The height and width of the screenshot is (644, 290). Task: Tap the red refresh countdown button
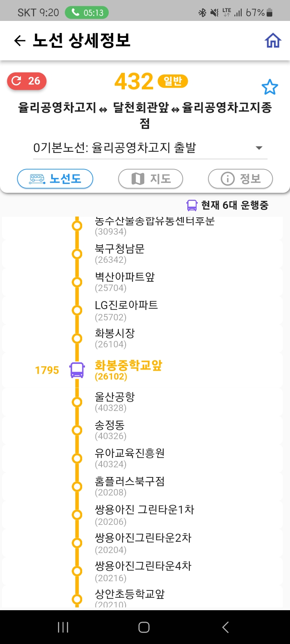(27, 81)
